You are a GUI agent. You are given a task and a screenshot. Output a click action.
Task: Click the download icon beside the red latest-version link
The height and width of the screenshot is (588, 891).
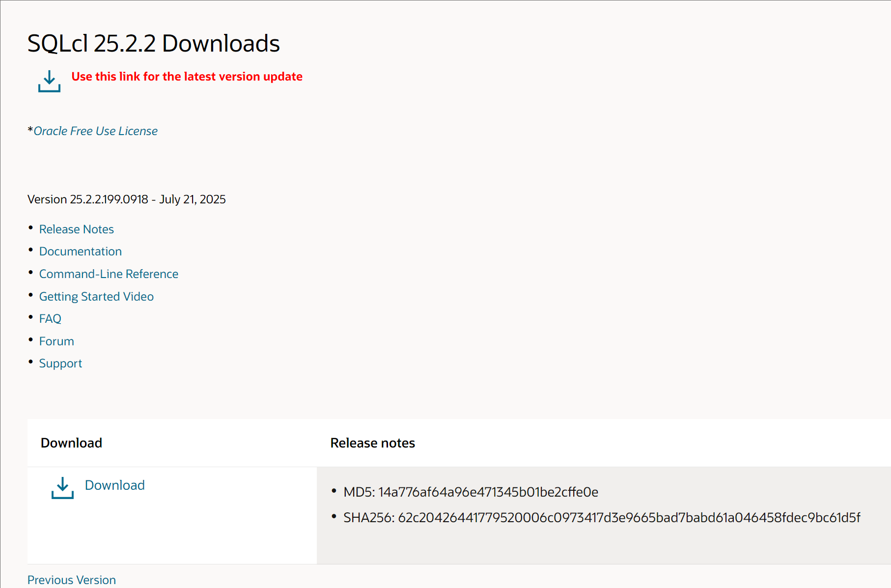point(49,81)
